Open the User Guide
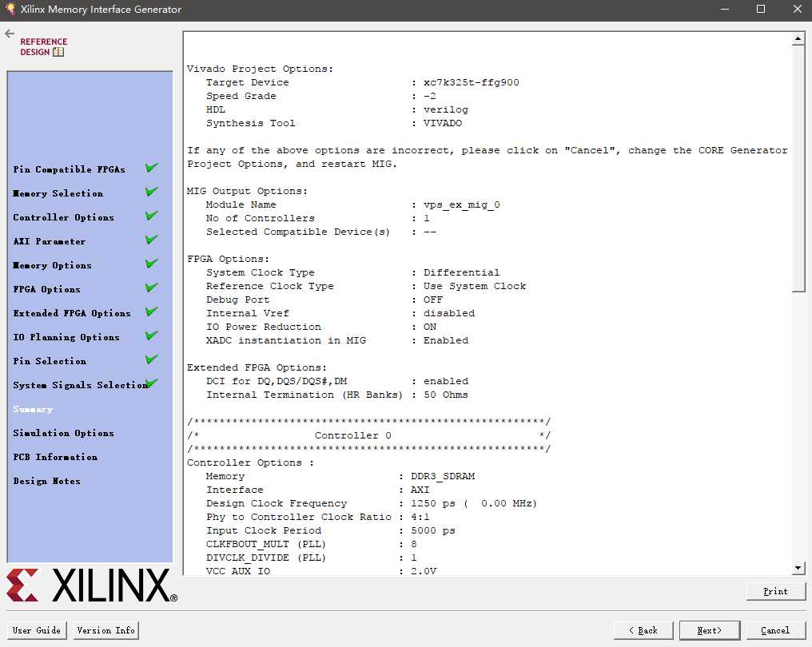 36,630
